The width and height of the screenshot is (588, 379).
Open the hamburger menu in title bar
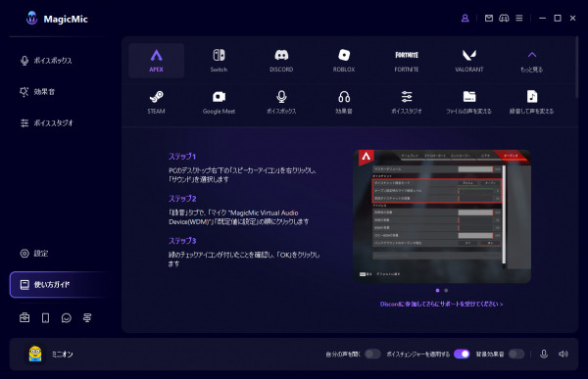(x=519, y=18)
